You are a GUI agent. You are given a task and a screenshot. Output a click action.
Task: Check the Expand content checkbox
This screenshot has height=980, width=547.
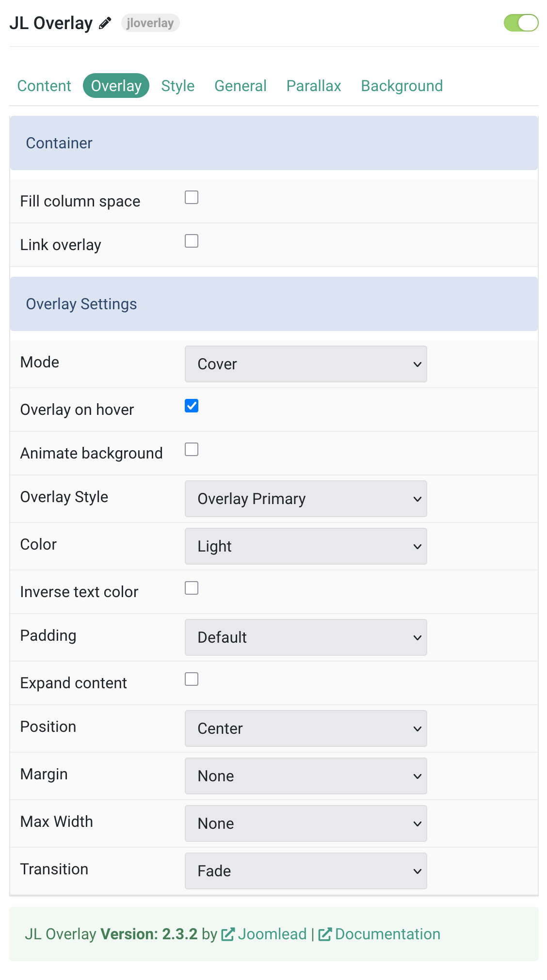[x=192, y=679]
